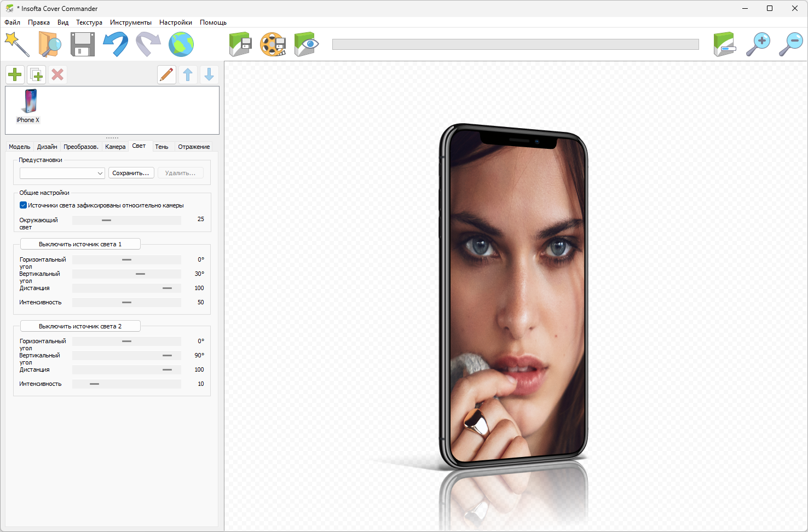The height and width of the screenshot is (532, 808).
Task: Click the globe icon in toolbar
Action: pyautogui.click(x=181, y=44)
